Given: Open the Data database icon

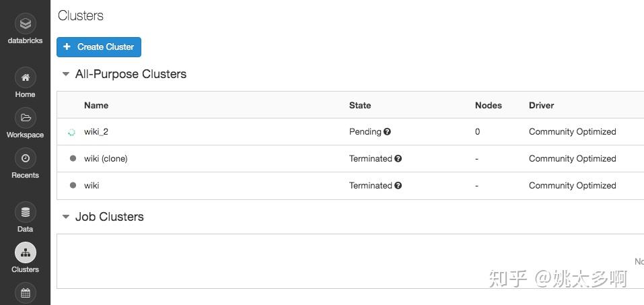Looking at the screenshot, I should pyautogui.click(x=25, y=212).
